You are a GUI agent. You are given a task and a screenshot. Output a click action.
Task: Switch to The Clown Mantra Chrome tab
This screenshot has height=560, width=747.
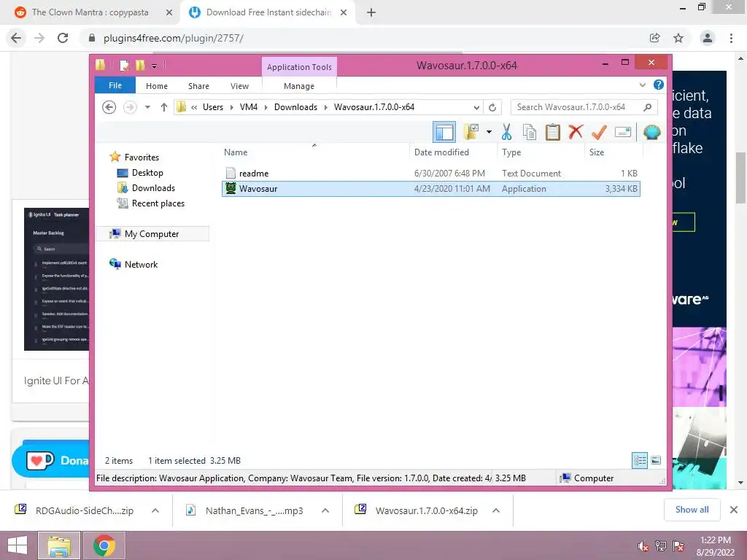click(90, 12)
